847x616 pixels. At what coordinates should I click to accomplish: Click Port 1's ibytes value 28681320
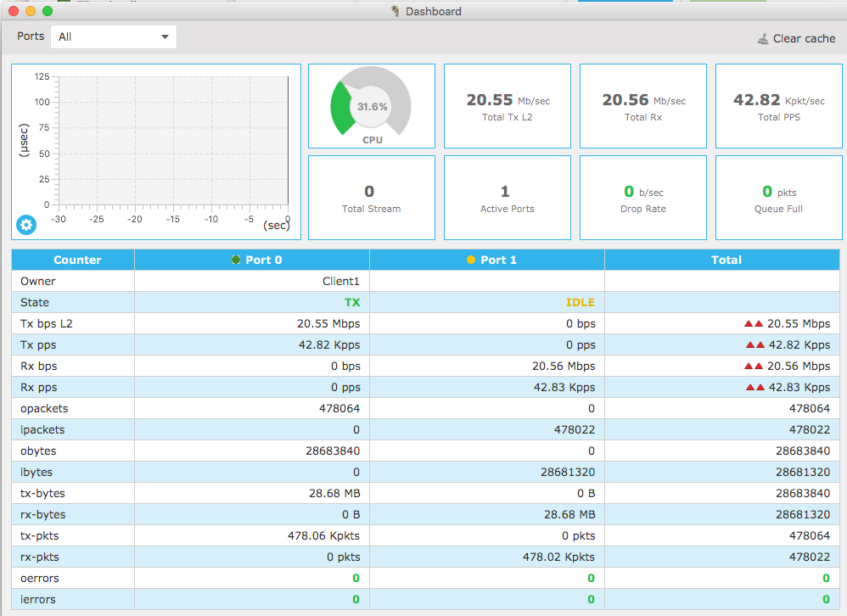tap(568, 473)
